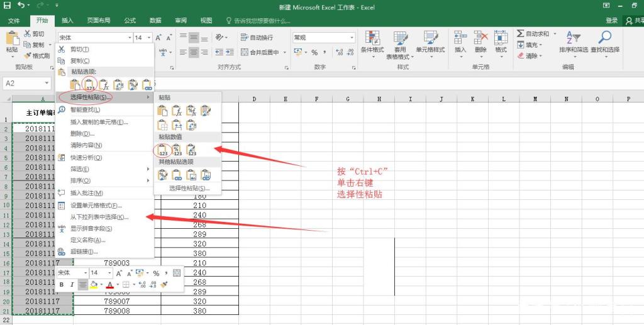
Task: Toggle Bold in the mini toolbar
Action: click(x=62, y=284)
